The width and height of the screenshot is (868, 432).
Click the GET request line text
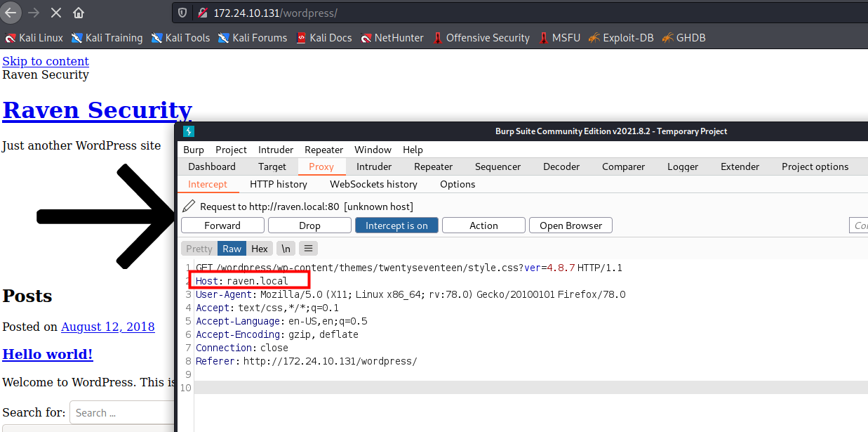[x=409, y=268]
